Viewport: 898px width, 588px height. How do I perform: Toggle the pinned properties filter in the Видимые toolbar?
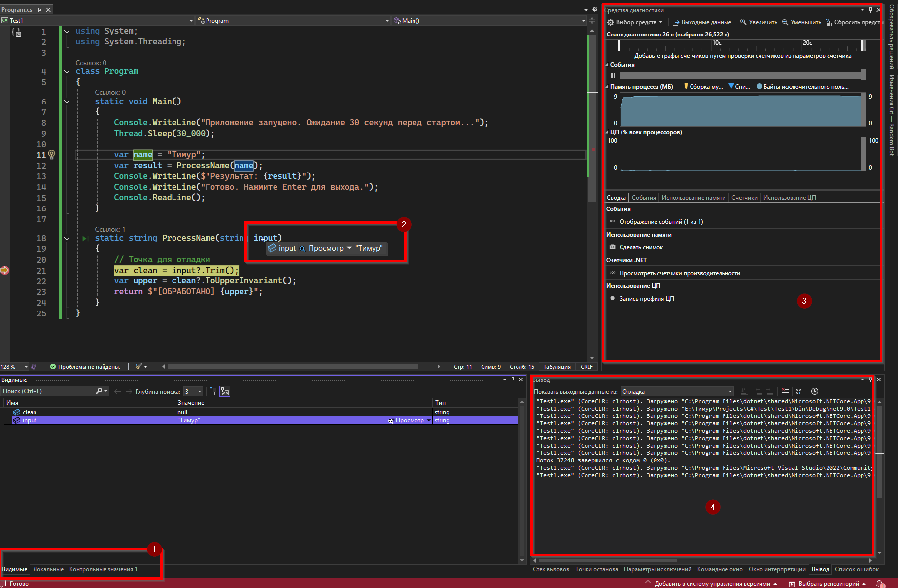point(213,391)
